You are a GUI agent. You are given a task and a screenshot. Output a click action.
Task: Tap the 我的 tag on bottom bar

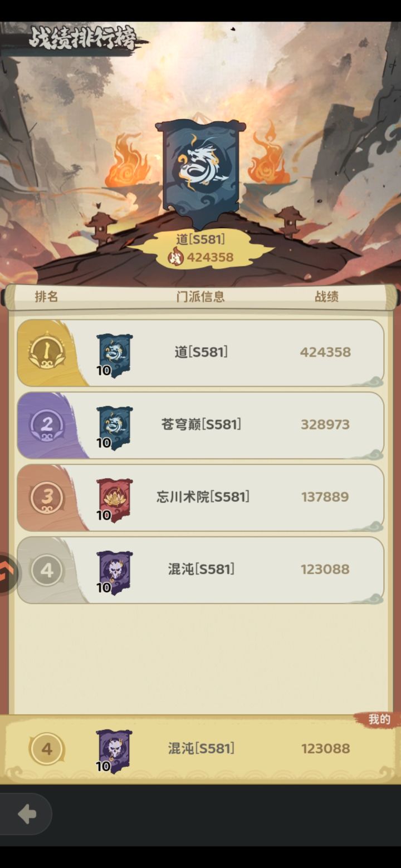(x=379, y=719)
